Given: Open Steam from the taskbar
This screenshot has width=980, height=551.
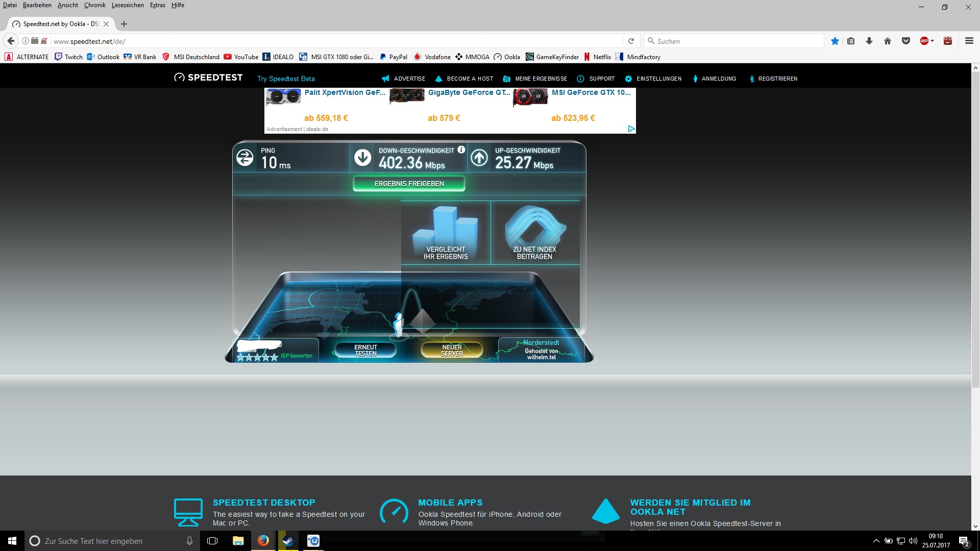Looking at the screenshot, I should pyautogui.click(x=288, y=541).
